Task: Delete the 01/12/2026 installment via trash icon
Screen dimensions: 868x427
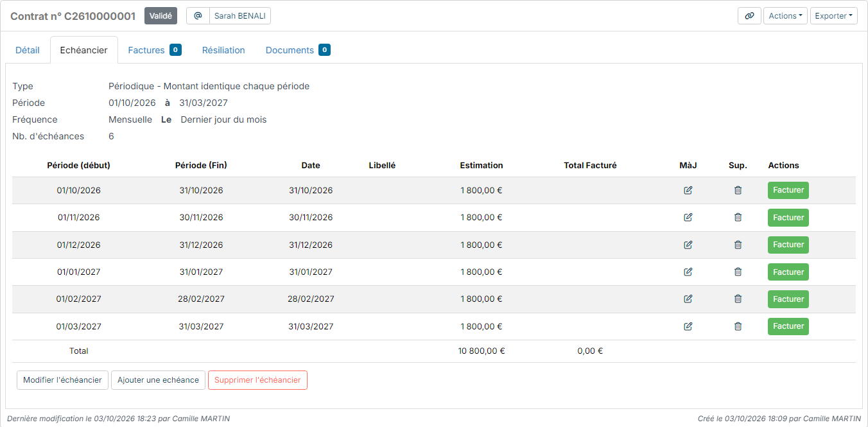Action: click(x=738, y=245)
